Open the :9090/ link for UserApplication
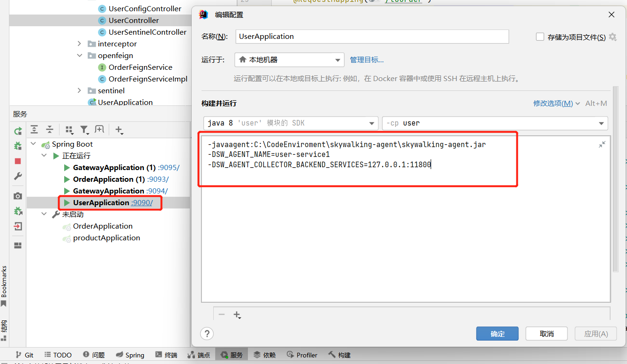This screenshot has width=627, height=364. coord(142,203)
